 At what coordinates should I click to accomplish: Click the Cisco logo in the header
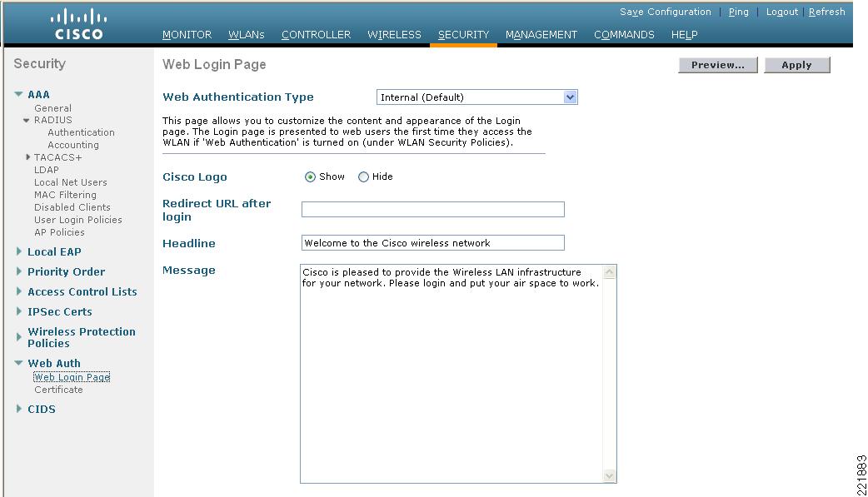[x=78, y=24]
